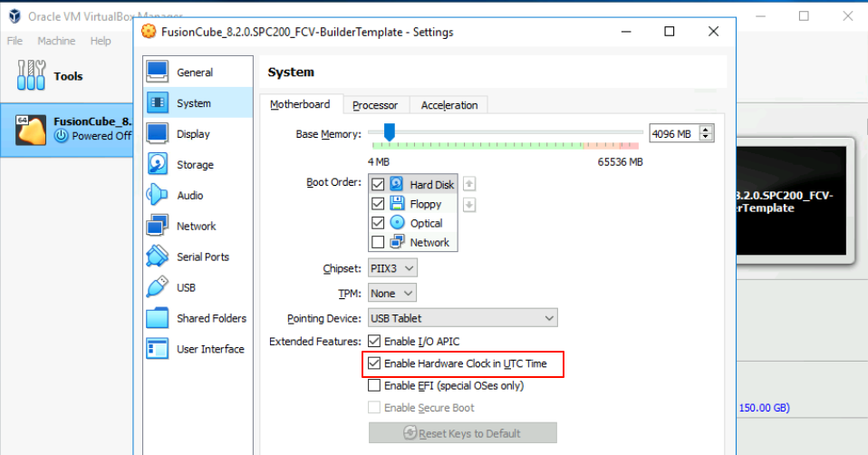Switch to the Processor tab
This screenshot has height=455, width=868.
coord(375,105)
